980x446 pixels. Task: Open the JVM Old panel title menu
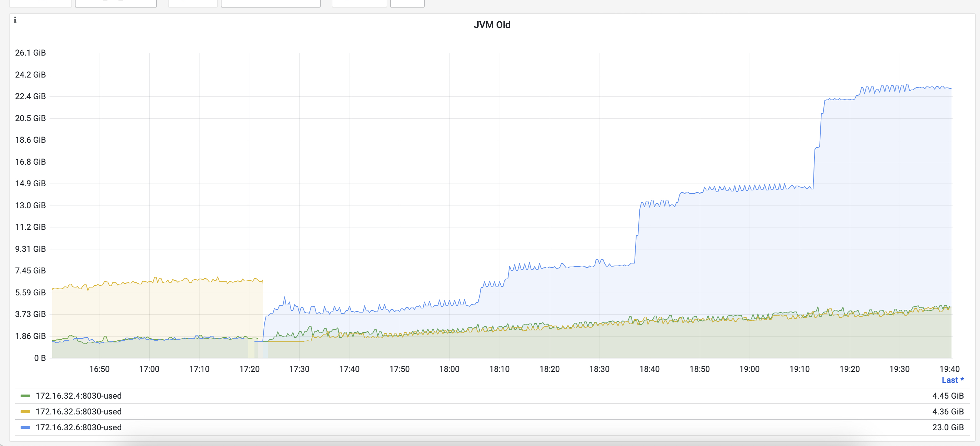coord(491,25)
